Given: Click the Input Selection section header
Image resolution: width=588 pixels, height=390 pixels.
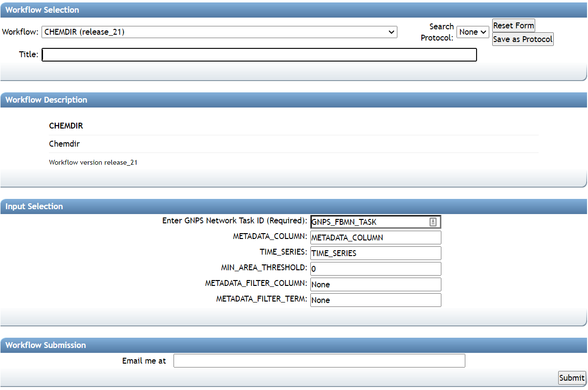Looking at the screenshot, I should [293, 206].
